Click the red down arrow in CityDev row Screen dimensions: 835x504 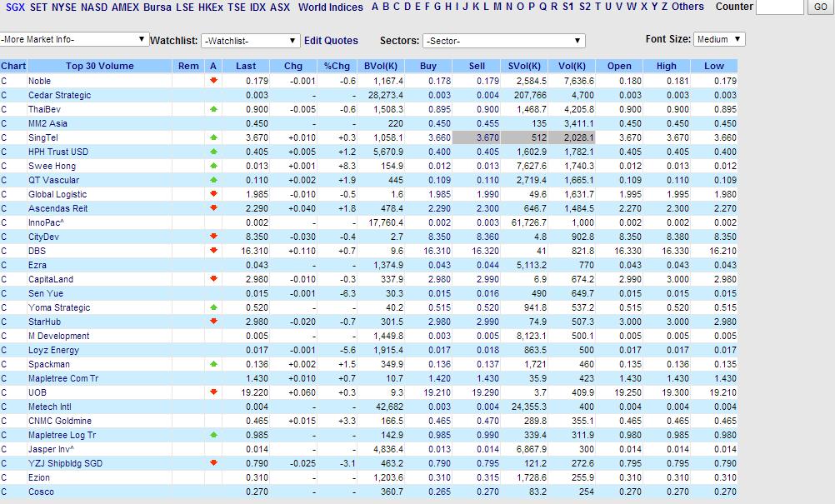point(213,237)
